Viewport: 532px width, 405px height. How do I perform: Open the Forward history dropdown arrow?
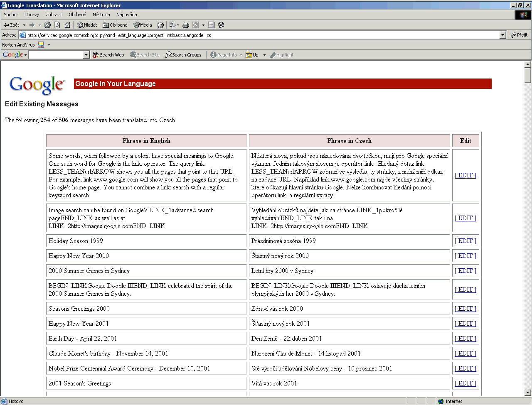click(39, 25)
